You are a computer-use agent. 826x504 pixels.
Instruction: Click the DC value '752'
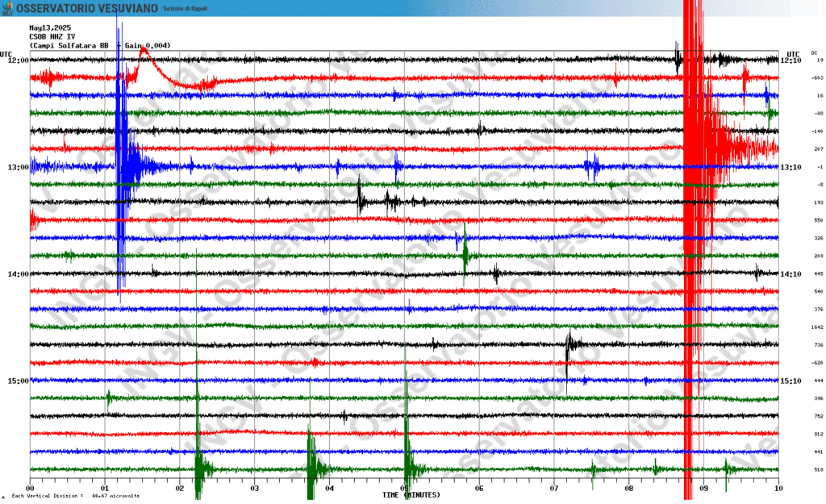pyautogui.click(x=819, y=417)
